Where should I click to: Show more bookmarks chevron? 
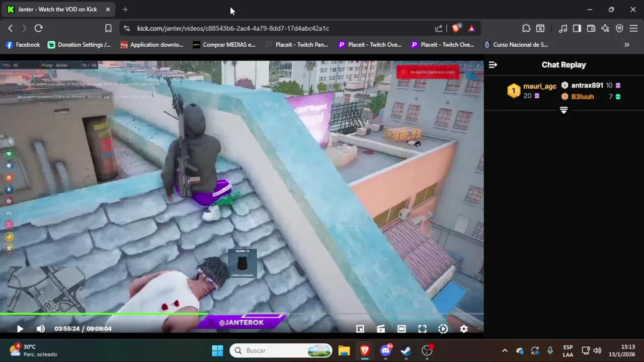(627, 45)
